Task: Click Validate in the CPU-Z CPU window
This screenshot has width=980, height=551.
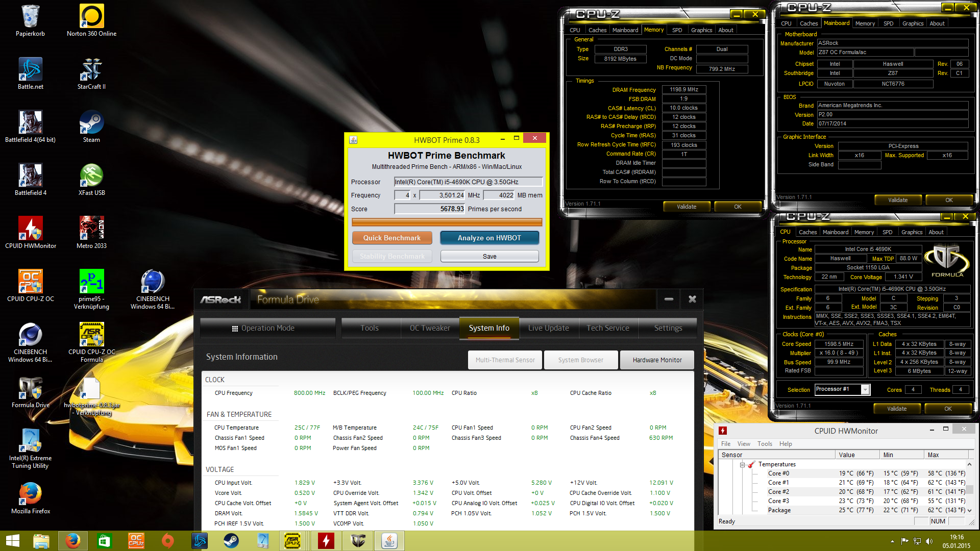Action: (x=897, y=409)
